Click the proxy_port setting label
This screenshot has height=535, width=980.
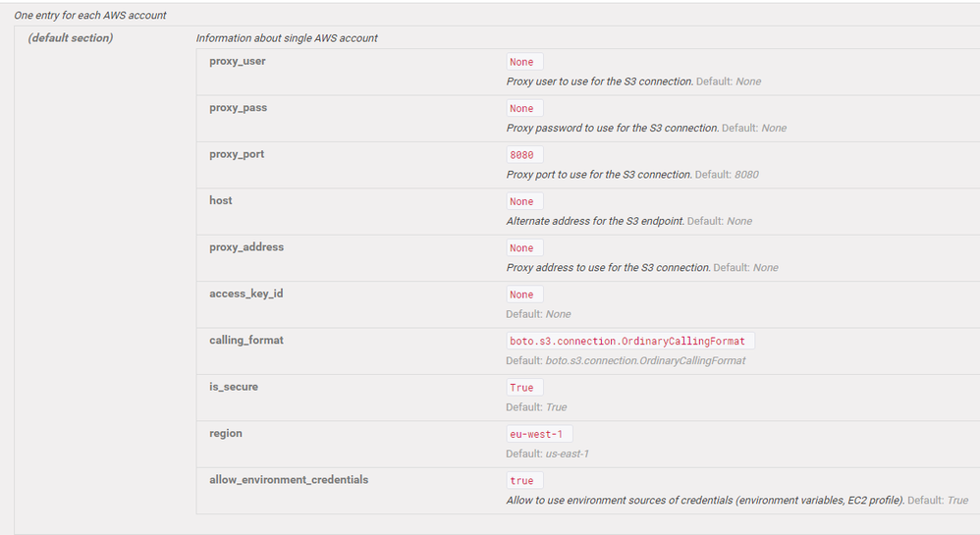tap(237, 154)
